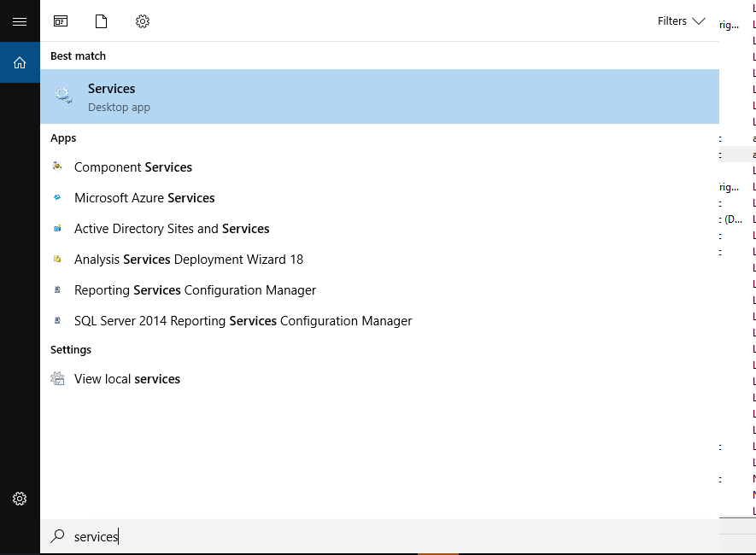
Task: Click Analysis Services Deployment Wizard icon
Action: coord(57,259)
